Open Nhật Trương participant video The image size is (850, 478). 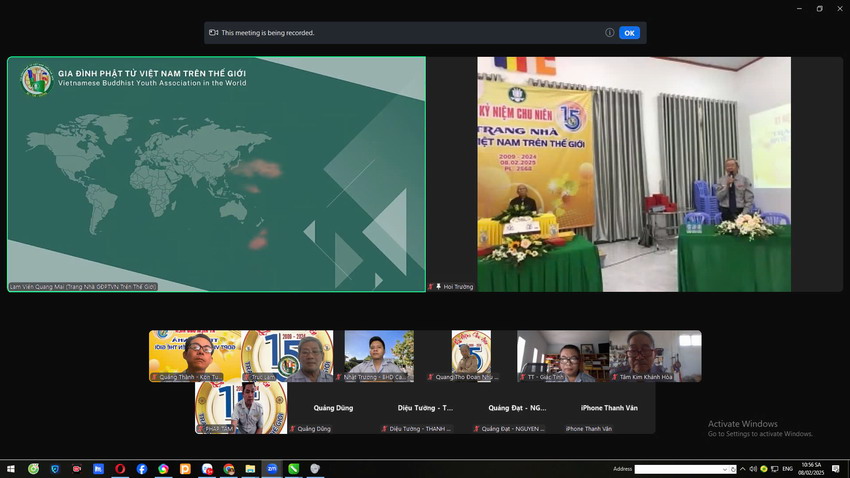point(379,356)
